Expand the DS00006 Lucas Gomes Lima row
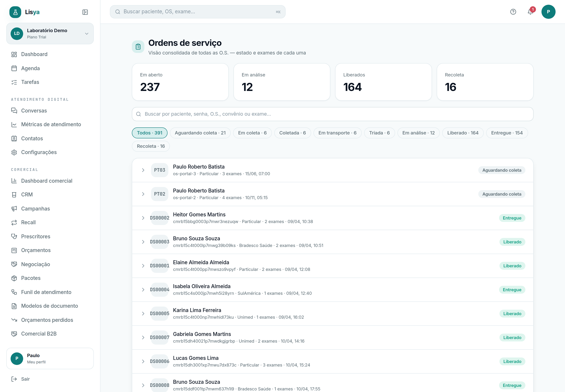This screenshot has height=392, width=565. click(x=143, y=362)
